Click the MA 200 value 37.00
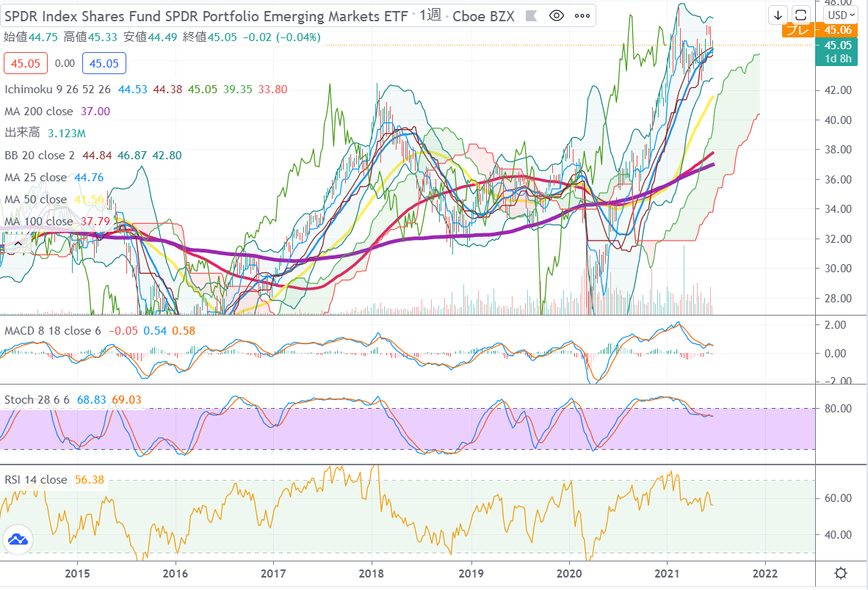This screenshot has width=868, height=590. (95, 111)
